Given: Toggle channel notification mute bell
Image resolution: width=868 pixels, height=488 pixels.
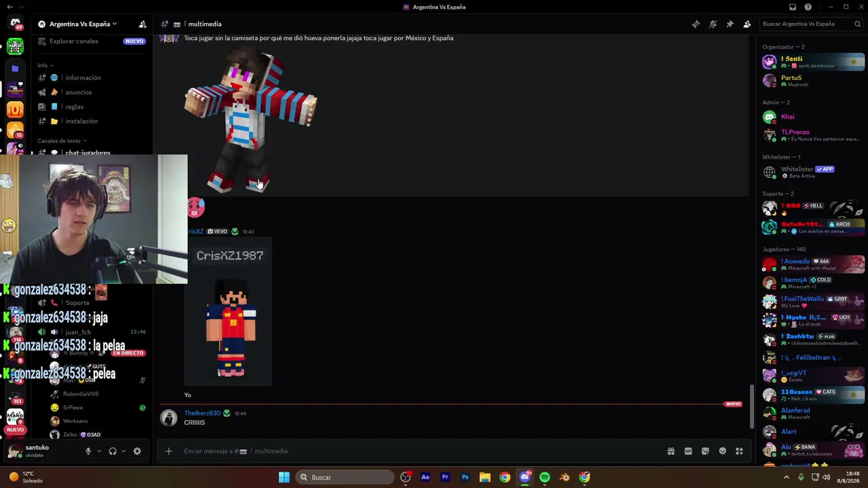Looking at the screenshot, I should (x=713, y=24).
